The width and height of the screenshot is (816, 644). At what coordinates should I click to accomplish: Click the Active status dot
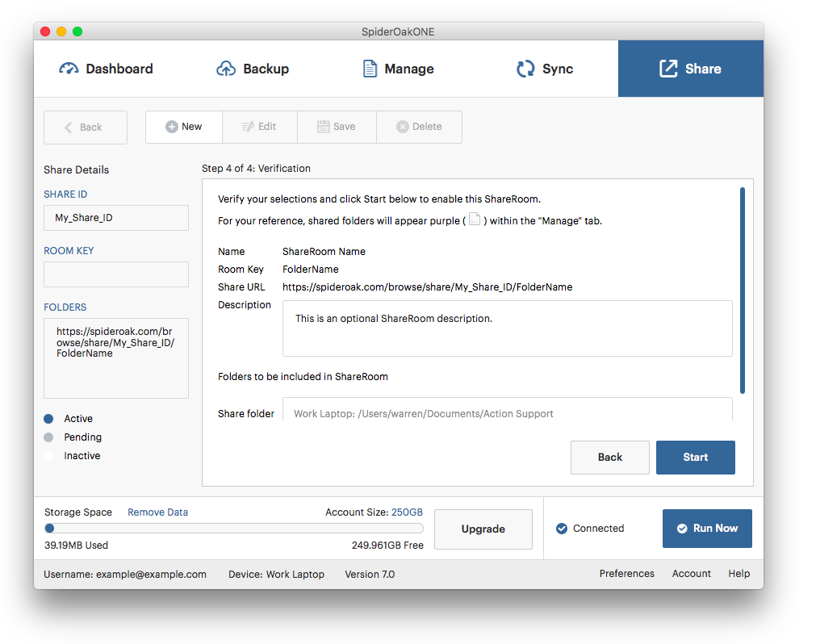pyautogui.click(x=49, y=419)
